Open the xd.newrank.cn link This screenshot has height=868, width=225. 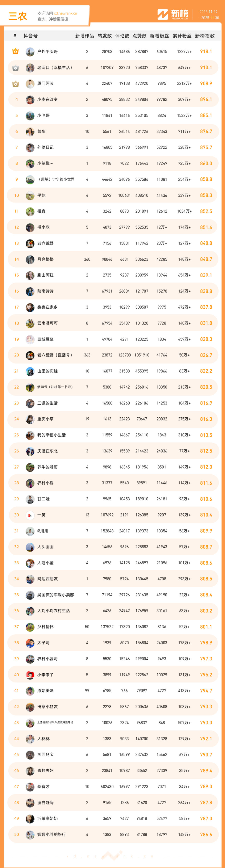coord(65,13)
